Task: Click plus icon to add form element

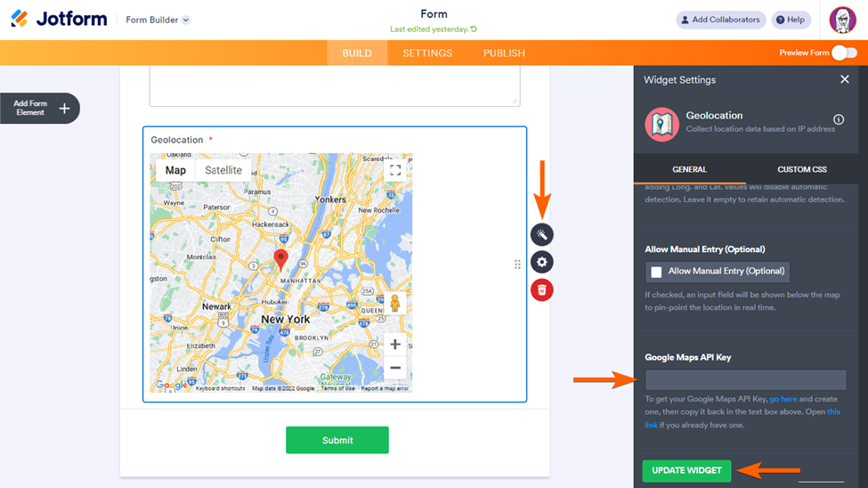Action: pyautogui.click(x=64, y=108)
